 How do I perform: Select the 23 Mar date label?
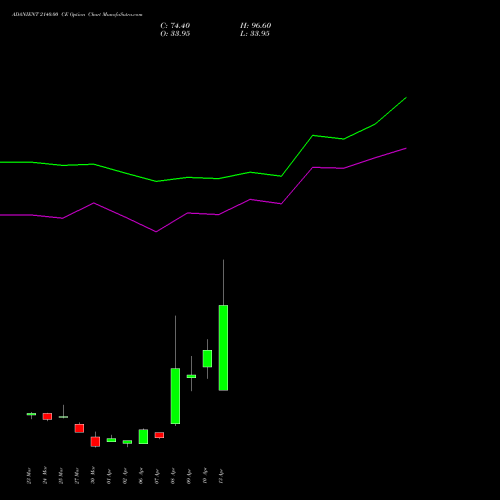click(x=29, y=476)
